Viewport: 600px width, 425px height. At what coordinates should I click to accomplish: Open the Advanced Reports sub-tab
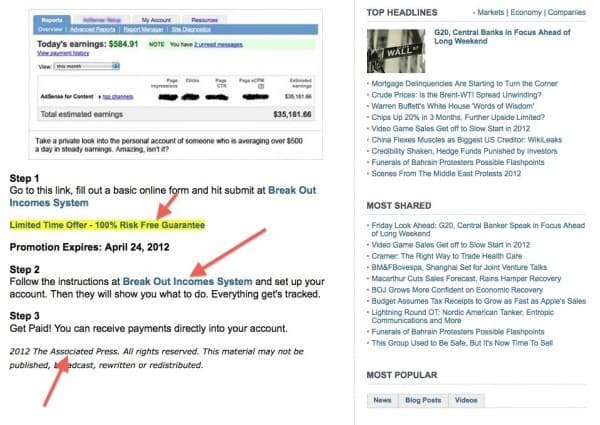pyautogui.click(x=93, y=29)
